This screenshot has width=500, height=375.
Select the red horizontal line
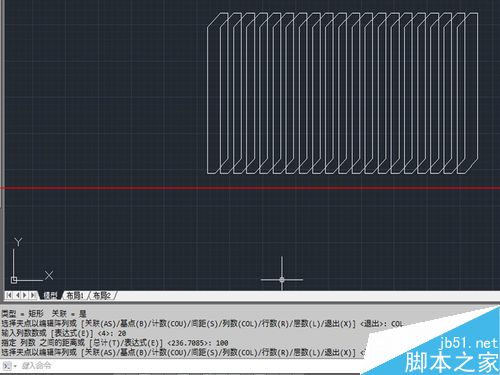(250, 188)
